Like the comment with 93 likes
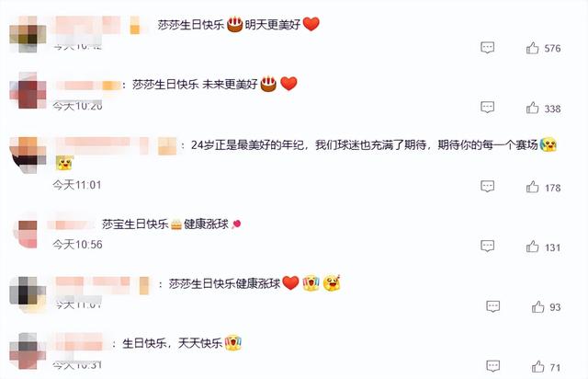588x379 pixels. (537, 307)
